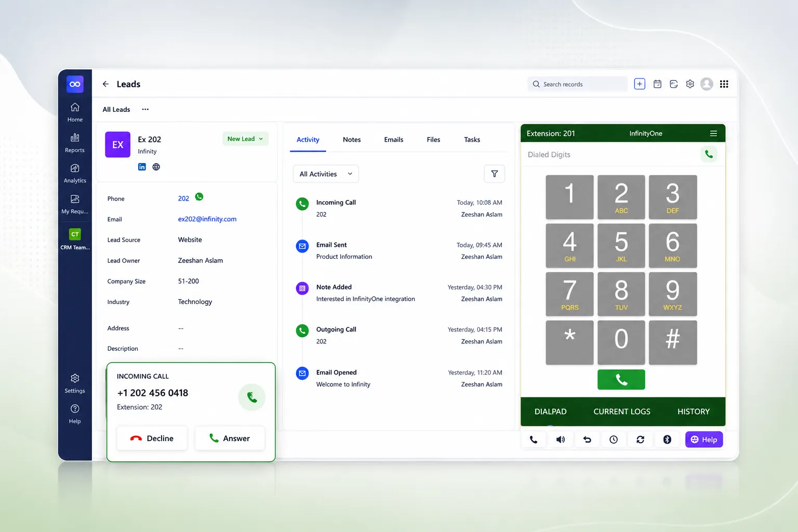Open the All Activities dropdown

[326, 174]
